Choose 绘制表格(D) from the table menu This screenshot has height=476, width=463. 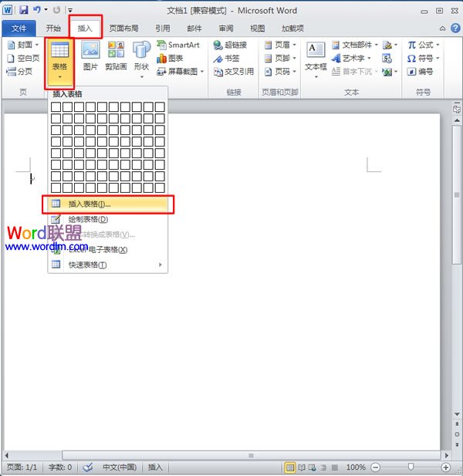click(108, 219)
